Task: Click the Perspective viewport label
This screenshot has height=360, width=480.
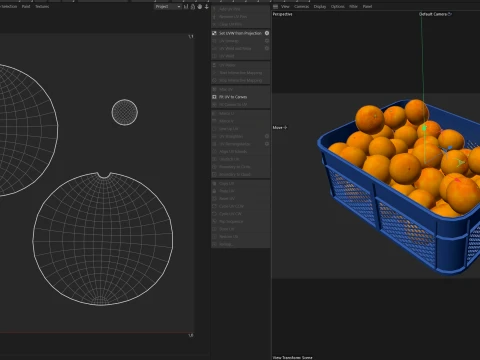Action: (x=282, y=14)
